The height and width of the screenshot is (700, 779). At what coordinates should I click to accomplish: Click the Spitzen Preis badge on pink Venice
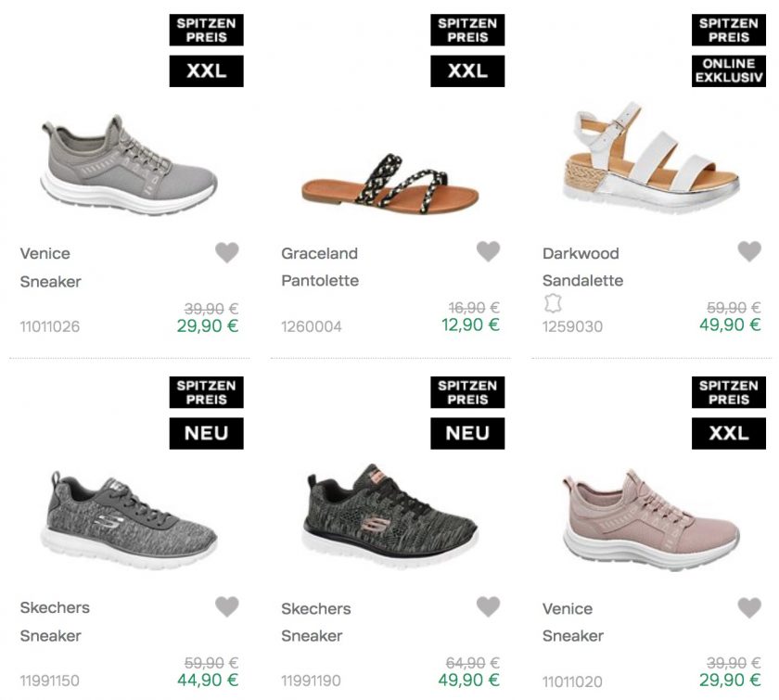729,392
